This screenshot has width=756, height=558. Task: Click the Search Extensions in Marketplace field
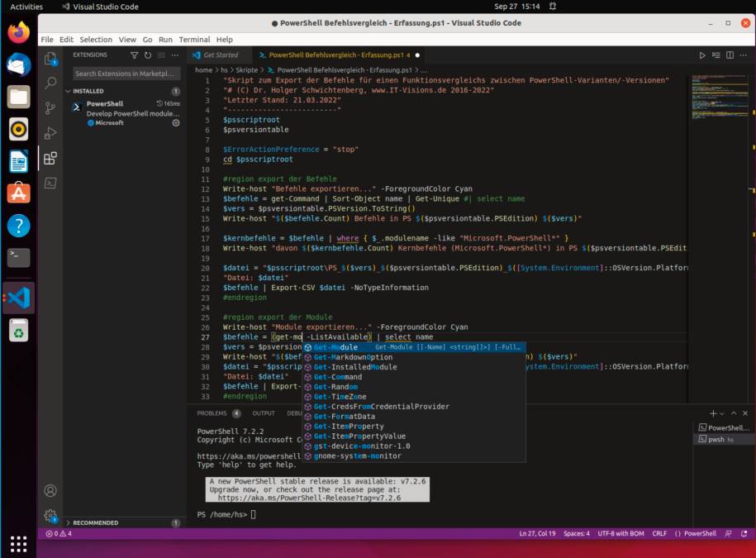(x=126, y=74)
